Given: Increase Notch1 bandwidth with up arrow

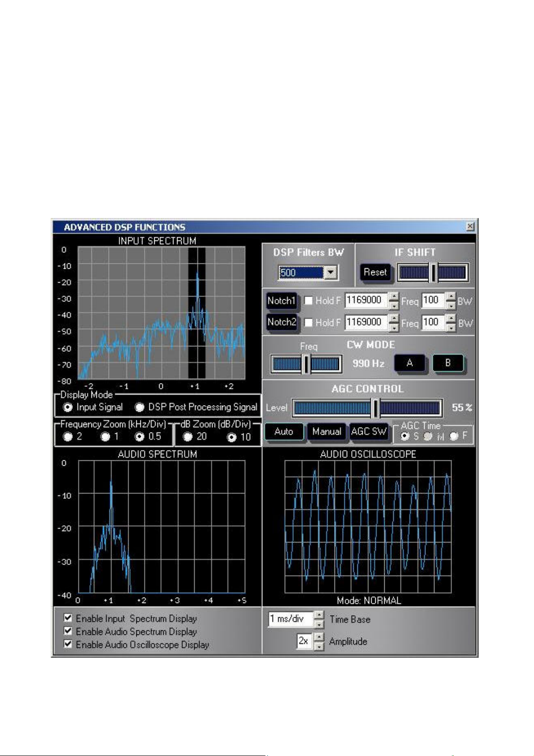Looking at the screenshot, I should click(x=451, y=297).
